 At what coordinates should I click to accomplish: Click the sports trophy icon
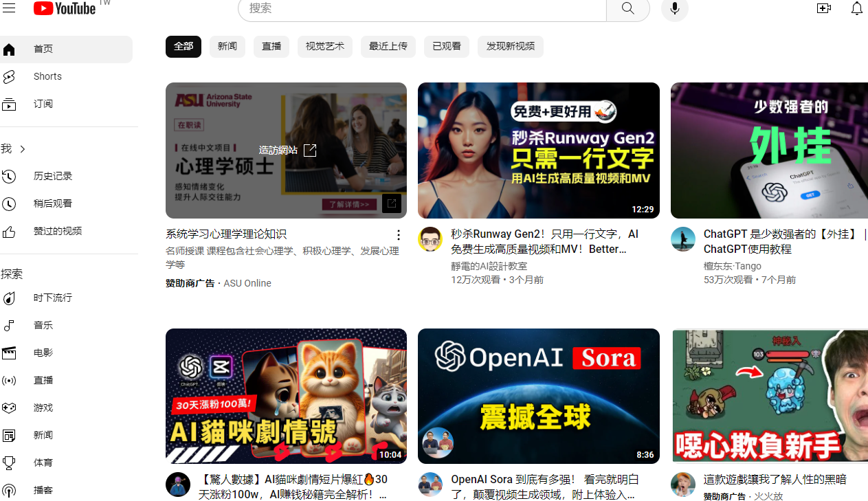(x=9, y=463)
